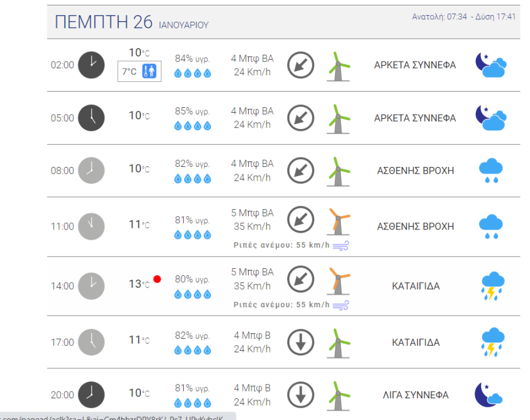The image size is (530, 420).
Task: Click the feels-like 7°C temperature box
Action: [139, 72]
